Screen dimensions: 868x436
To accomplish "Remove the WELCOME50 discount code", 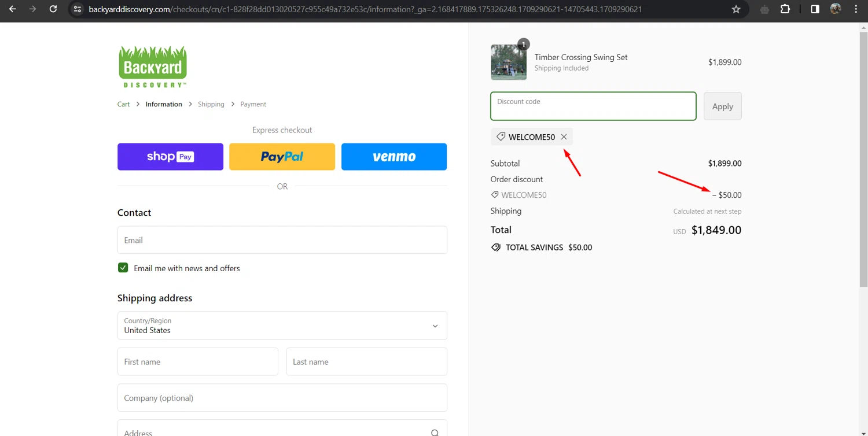I will point(564,137).
